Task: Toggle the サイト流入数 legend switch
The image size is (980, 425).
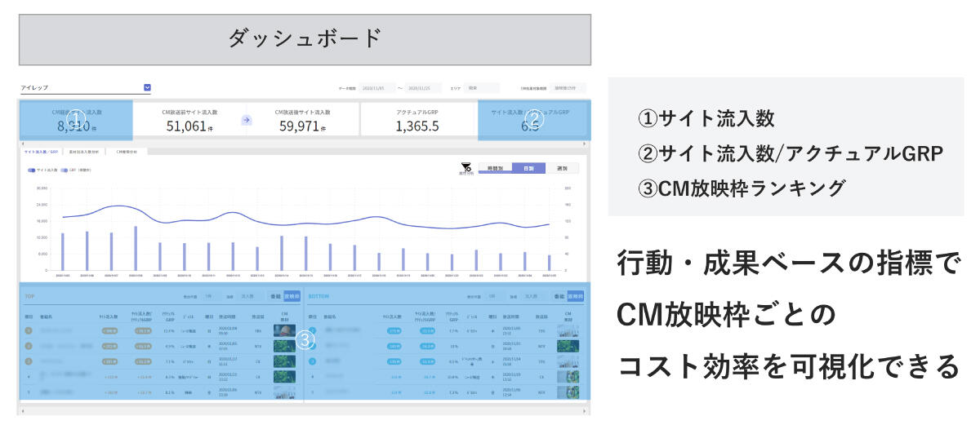Action: click(31, 170)
